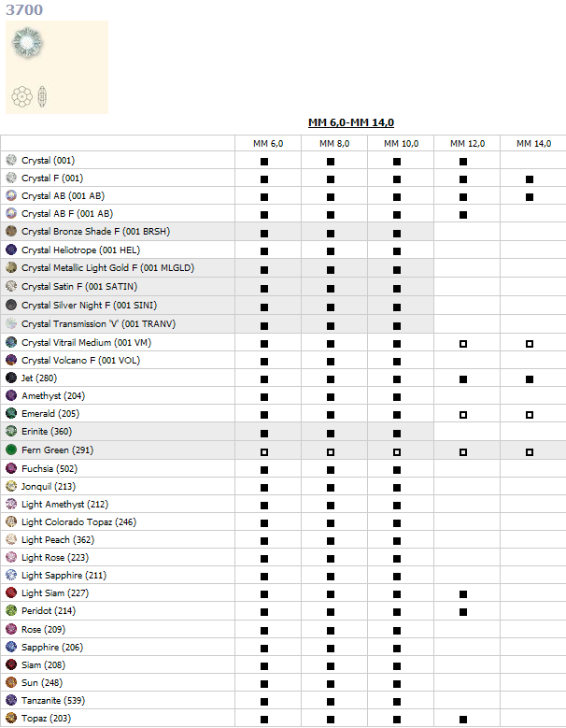Image resolution: width=566 pixels, height=728 pixels.
Task: Click the Rose (209) color icon
Action: pyautogui.click(x=11, y=629)
